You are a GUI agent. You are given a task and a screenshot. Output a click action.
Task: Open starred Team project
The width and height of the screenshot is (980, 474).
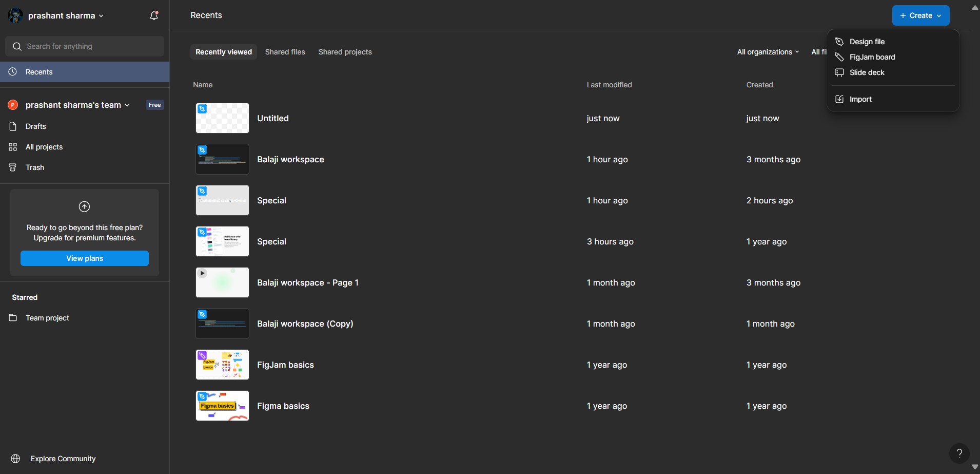pyautogui.click(x=85, y=318)
